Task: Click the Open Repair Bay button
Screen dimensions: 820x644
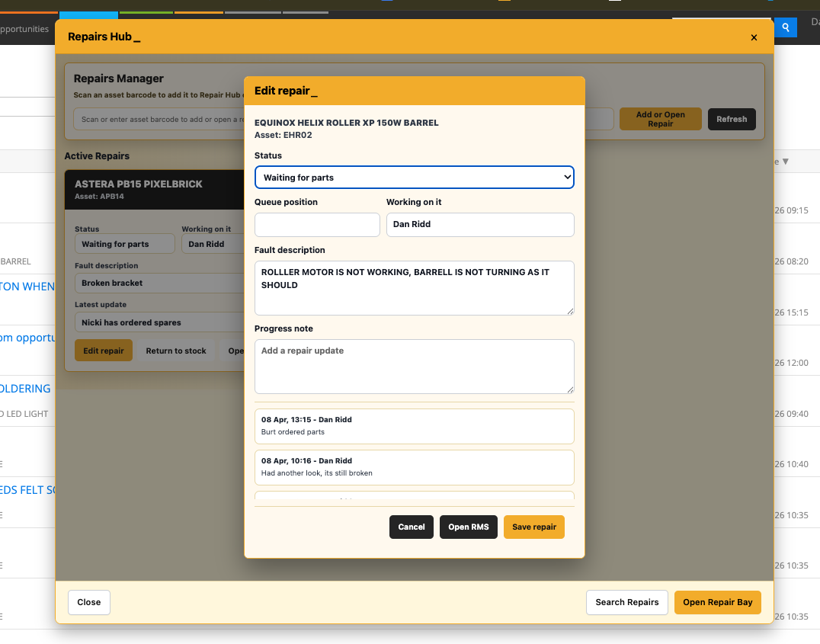Action: 718,602
